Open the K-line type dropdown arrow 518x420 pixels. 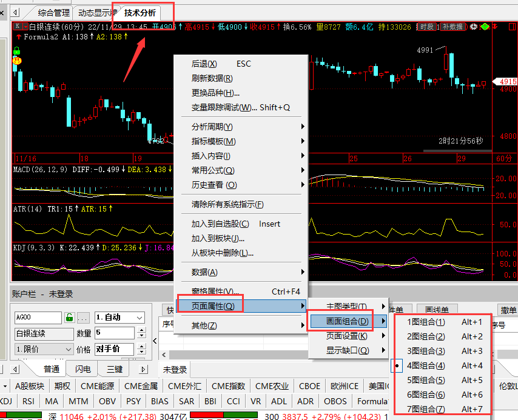point(25,27)
